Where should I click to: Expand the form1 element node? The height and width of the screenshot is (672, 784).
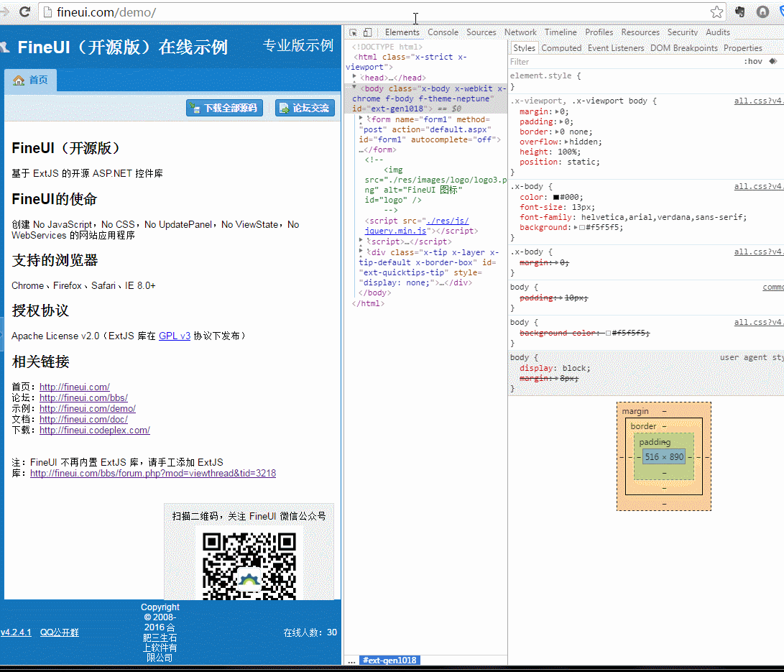[361, 119]
